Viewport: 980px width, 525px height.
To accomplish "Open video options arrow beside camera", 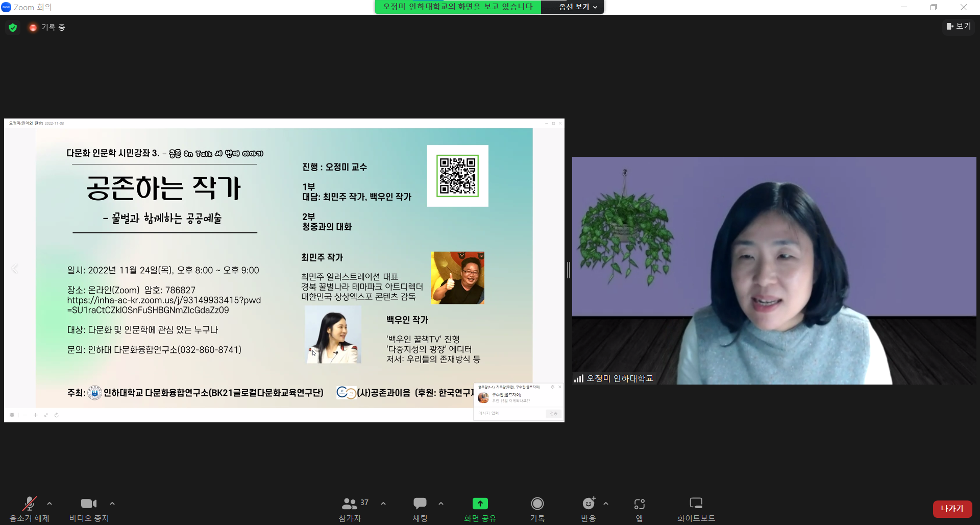I will pyautogui.click(x=112, y=504).
